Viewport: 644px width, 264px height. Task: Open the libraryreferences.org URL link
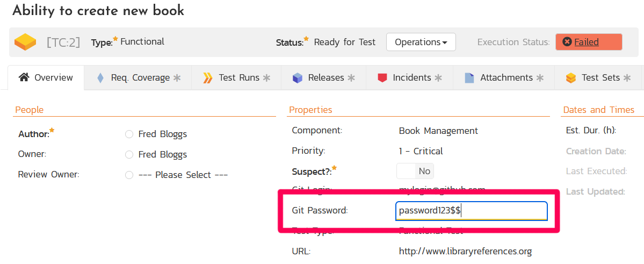coord(465,251)
